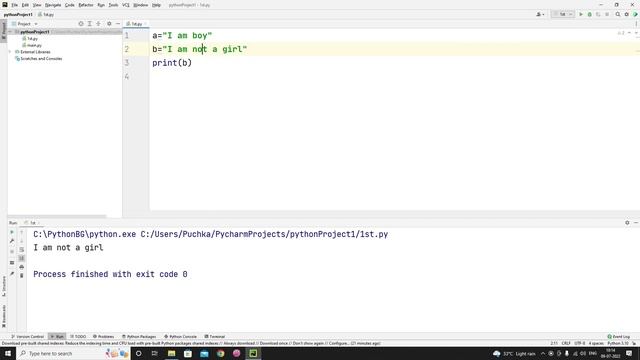Start debugging with the green bug icon
The height and width of the screenshot is (360, 640).
[x=589, y=14]
